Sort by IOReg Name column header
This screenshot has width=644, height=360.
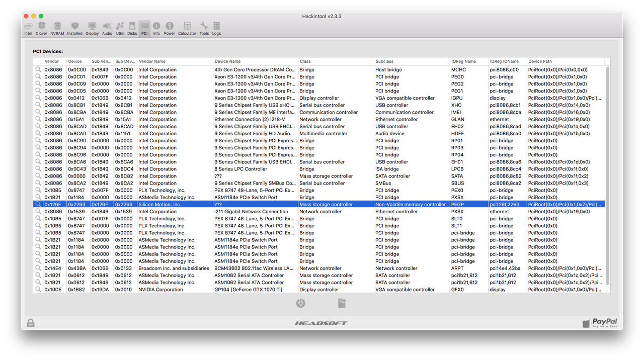469,61
